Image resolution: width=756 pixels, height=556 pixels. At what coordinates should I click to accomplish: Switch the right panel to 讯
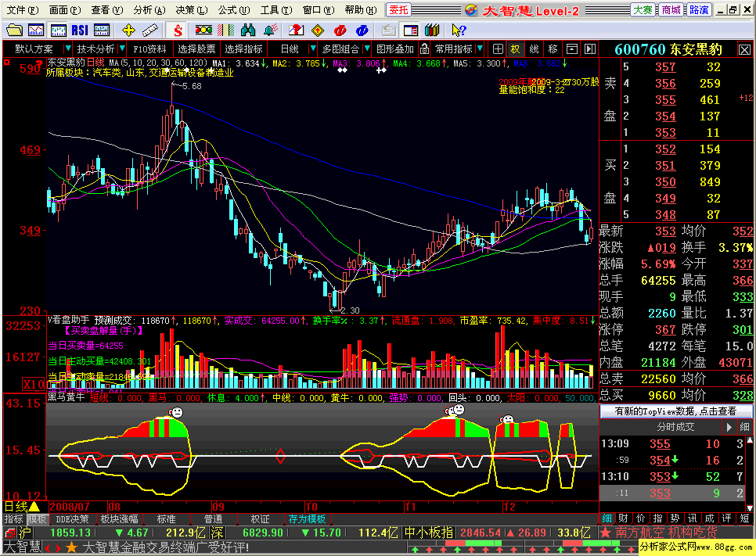click(x=693, y=518)
